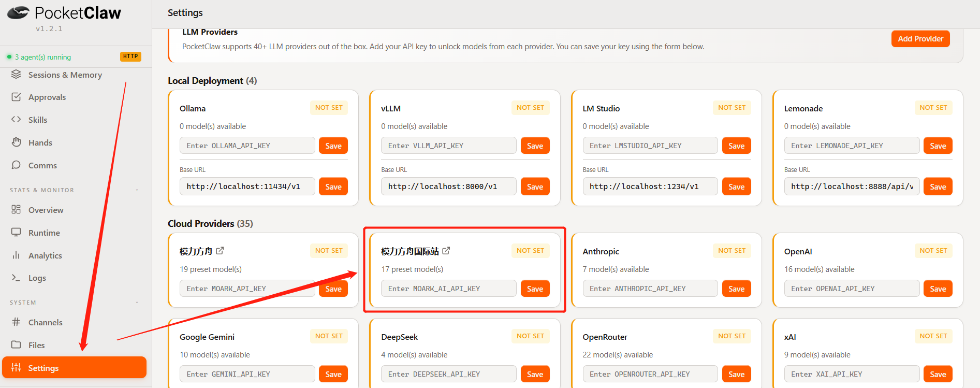Save the vLLM API key
980x388 pixels.
(x=535, y=146)
